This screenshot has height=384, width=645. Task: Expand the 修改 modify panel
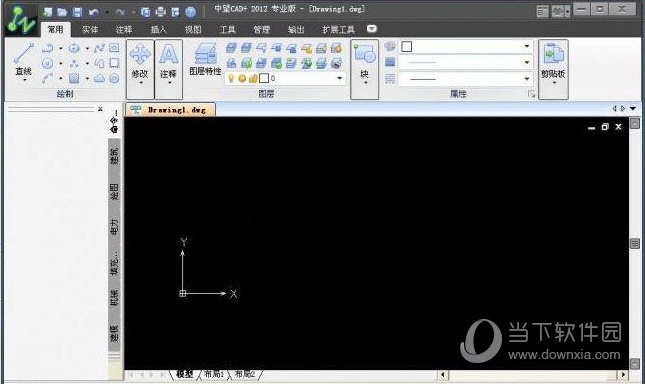[x=140, y=69]
